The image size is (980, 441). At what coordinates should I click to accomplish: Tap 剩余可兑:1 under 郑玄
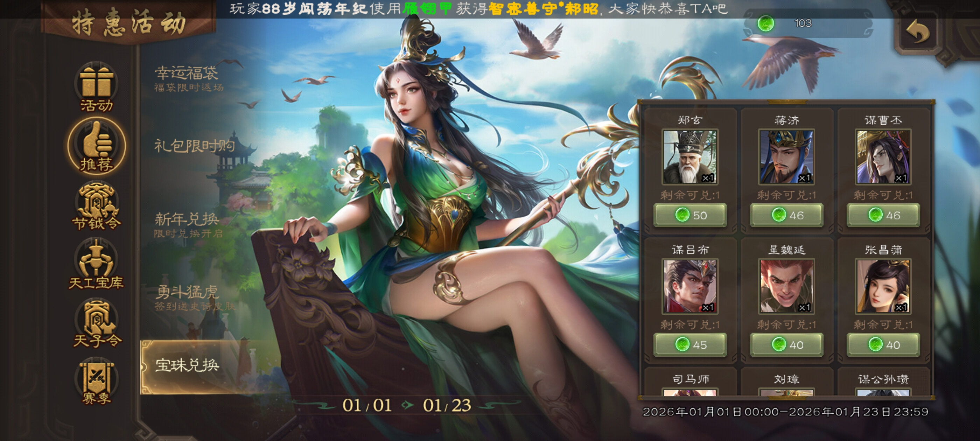click(x=690, y=195)
